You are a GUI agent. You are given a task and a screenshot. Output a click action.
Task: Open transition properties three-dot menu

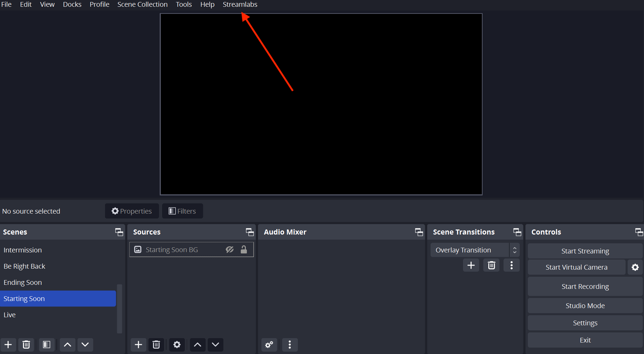pyautogui.click(x=512, y=265)
